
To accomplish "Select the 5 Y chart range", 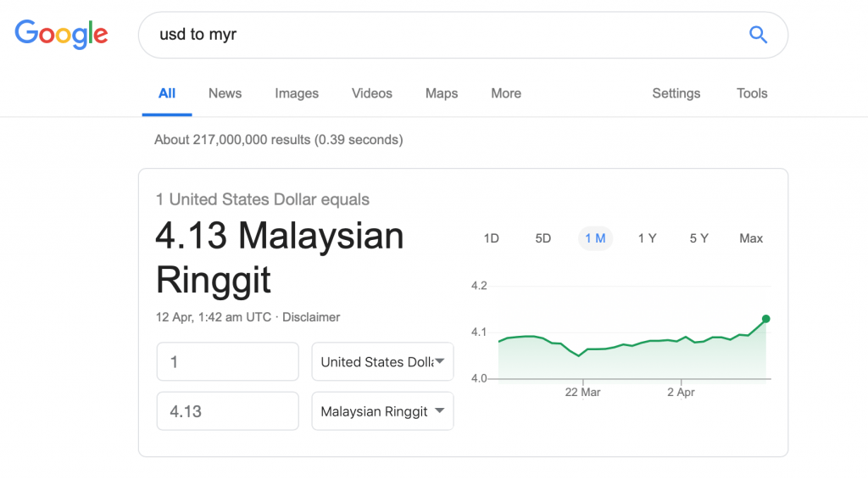I will pos(698,238).
